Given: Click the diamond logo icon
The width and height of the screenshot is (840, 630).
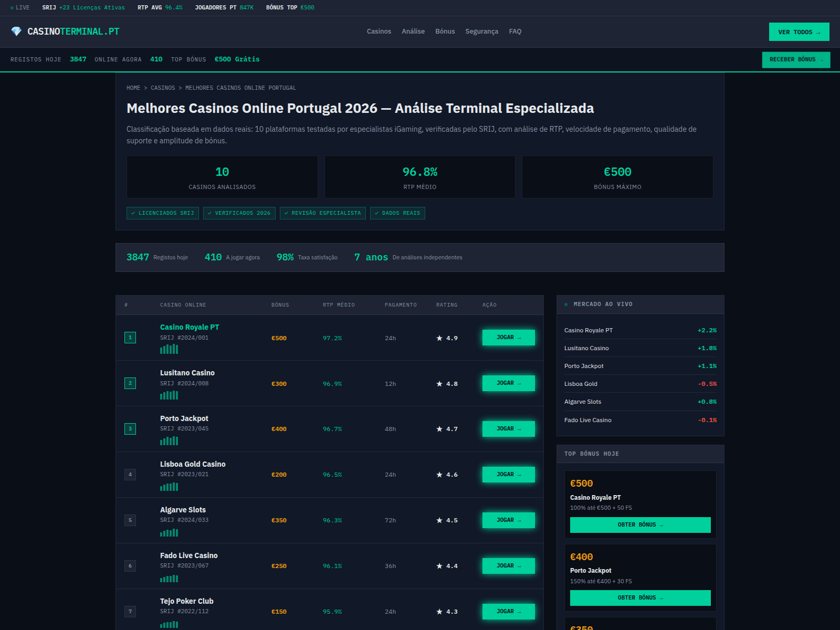Looking at the screenshot, I should 16,31.
